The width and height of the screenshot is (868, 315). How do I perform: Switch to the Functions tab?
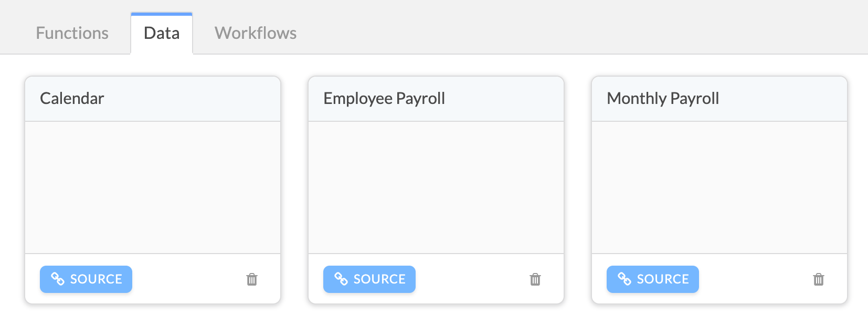click(72, 33)
